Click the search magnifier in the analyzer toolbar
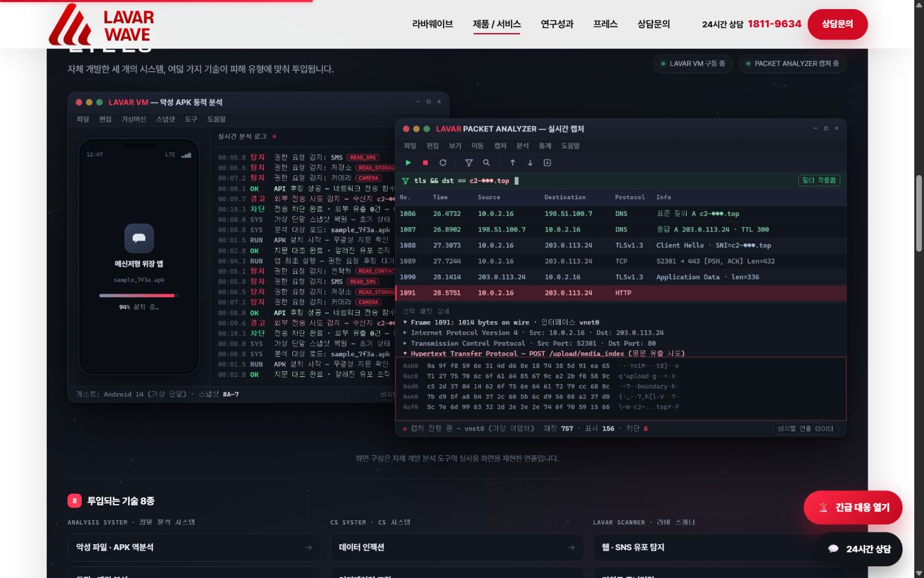The height and width of the screenshot is (578, 924). coord(486,163)
